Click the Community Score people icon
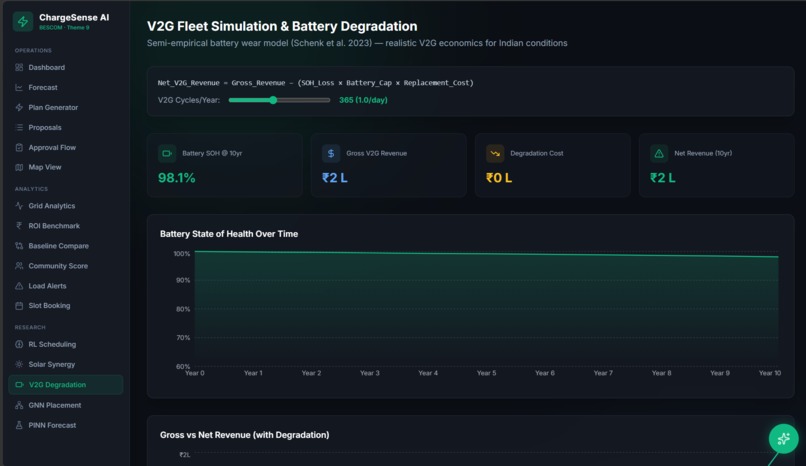Image resolution: width=806 pixels, height=466 pixels. 19,266
